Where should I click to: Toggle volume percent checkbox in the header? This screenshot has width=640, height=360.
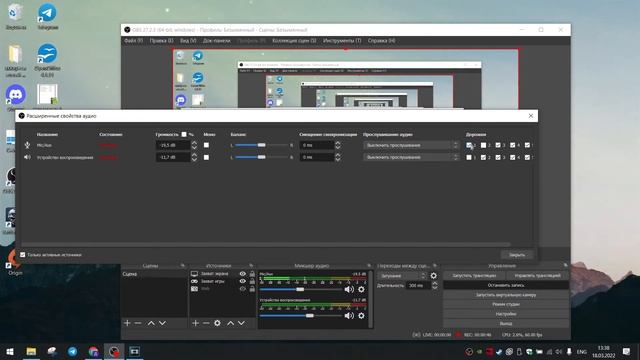click(x=184, y=134)
